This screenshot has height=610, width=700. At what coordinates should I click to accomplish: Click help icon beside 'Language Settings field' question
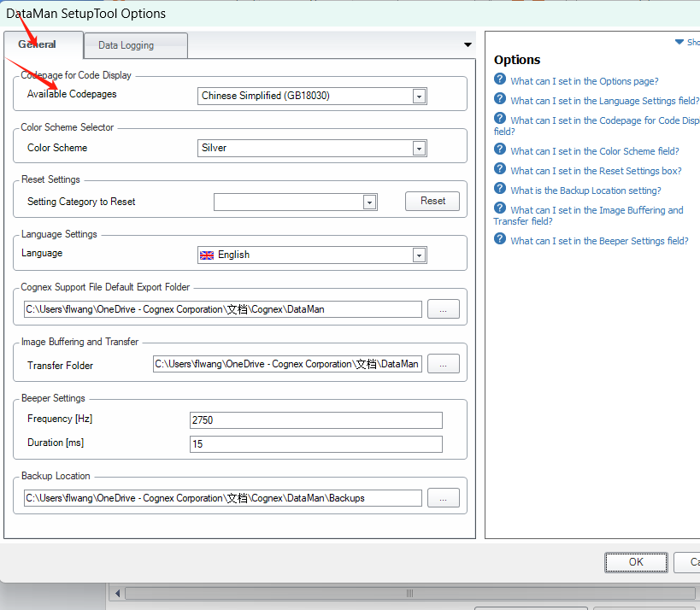pos(500,98)
